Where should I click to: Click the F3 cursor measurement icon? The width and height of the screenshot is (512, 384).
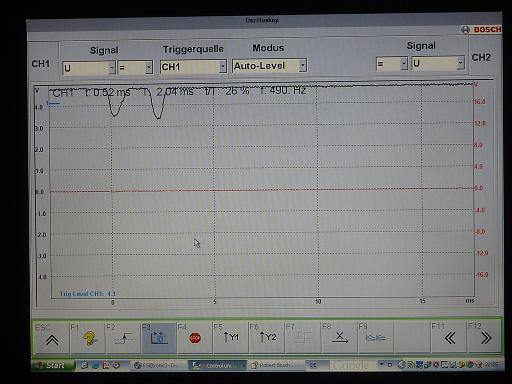tap(159, 337)
